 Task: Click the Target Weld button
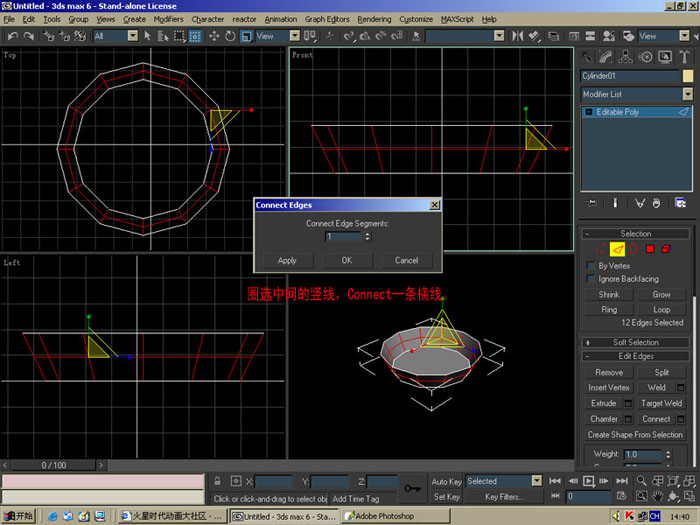(661, 404)
